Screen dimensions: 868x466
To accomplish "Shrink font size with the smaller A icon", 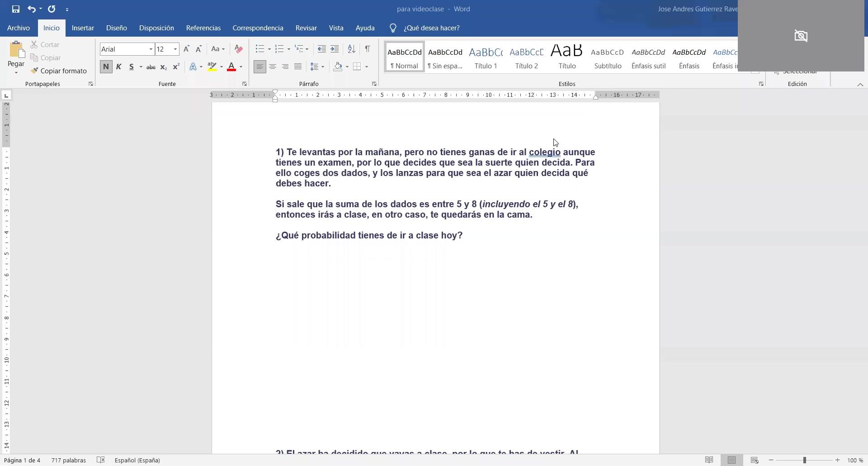I will click(x=198, y=49).
